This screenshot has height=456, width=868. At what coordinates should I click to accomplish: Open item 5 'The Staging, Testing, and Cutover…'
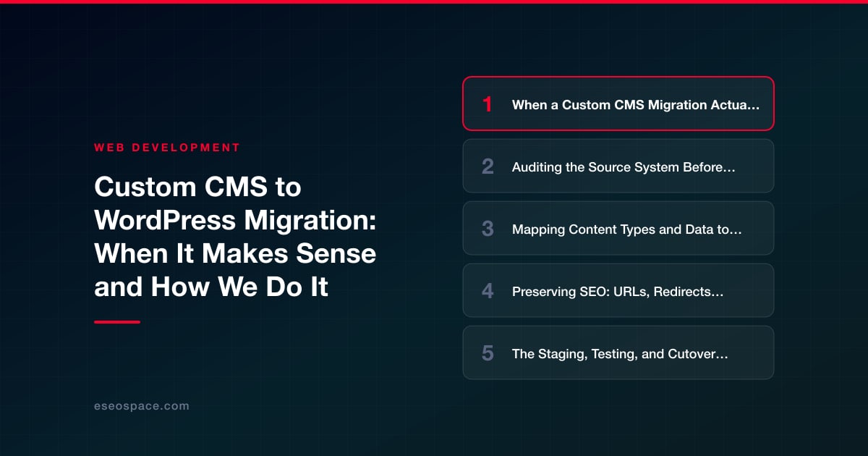618,352
